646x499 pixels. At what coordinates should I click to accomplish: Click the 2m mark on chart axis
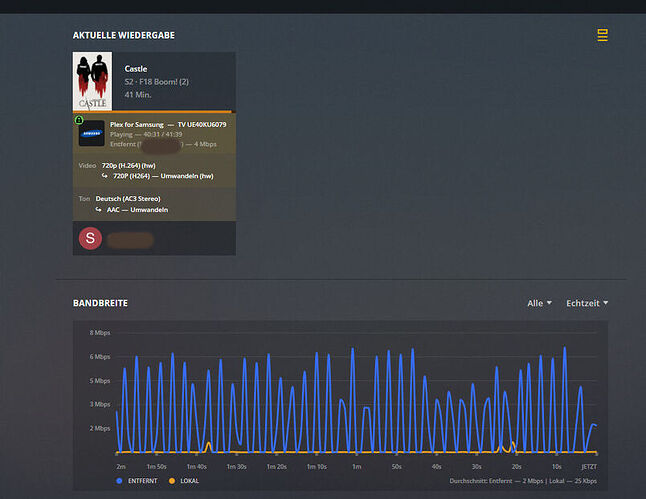tap(121, 467)
